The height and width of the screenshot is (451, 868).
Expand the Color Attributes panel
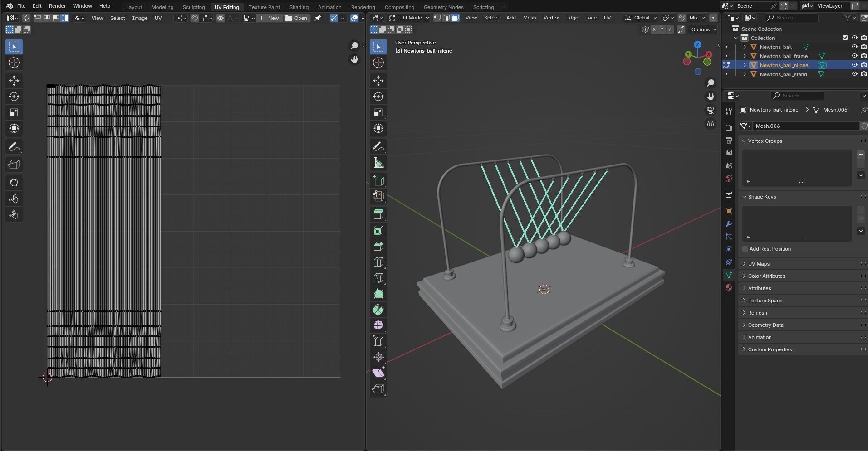pos(766,276)
